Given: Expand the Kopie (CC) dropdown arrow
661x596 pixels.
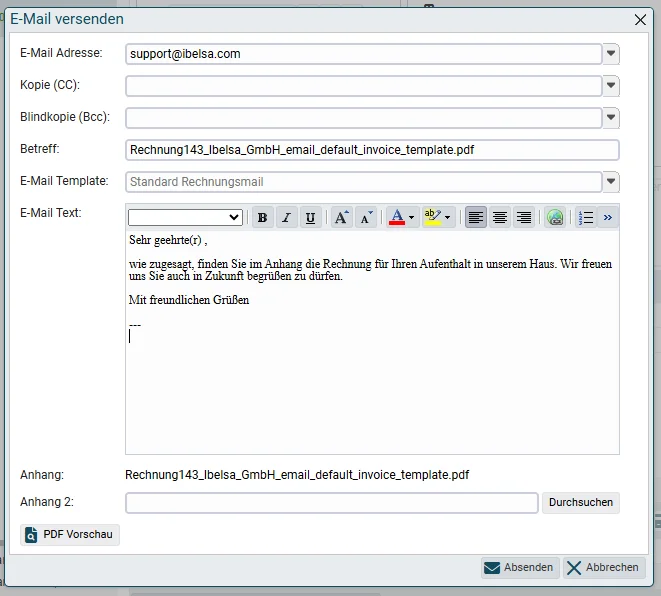Looking at the screenshot, I should click(611, 86).
